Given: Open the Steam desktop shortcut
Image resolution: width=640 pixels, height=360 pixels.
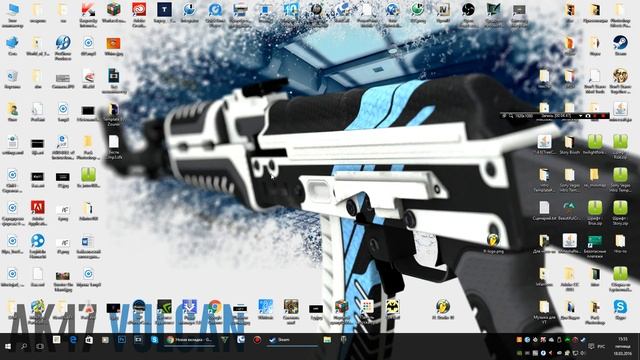Looking at the screenshot, I should pos(620,42).
